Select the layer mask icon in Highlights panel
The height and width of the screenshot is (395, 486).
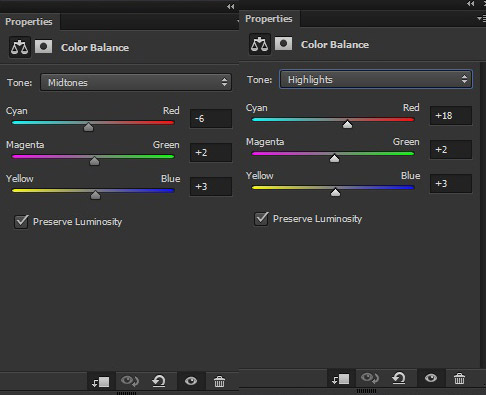[283, 44]
